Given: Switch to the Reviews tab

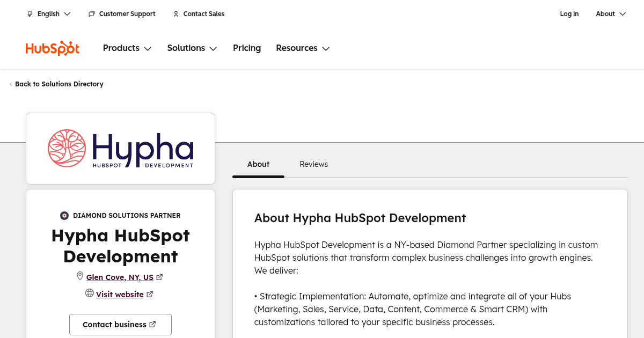Looking at the screenshot, I should [x=314, y=164].
